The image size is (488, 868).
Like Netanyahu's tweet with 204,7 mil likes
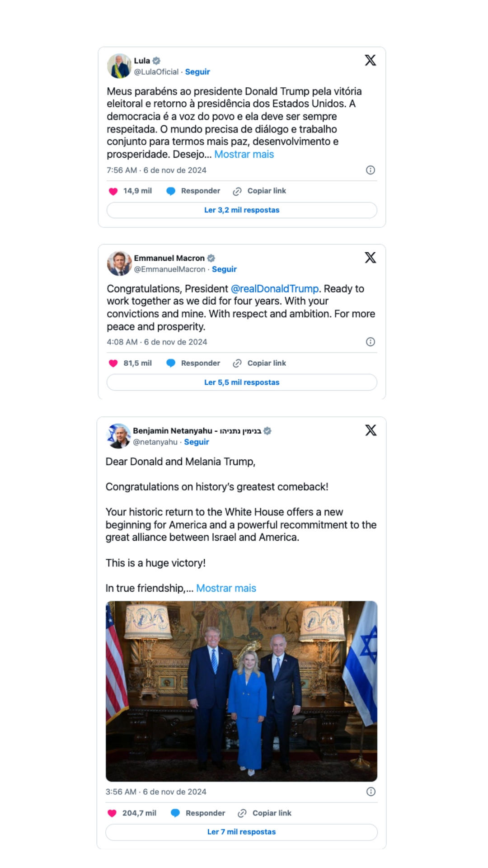point(112,813)
